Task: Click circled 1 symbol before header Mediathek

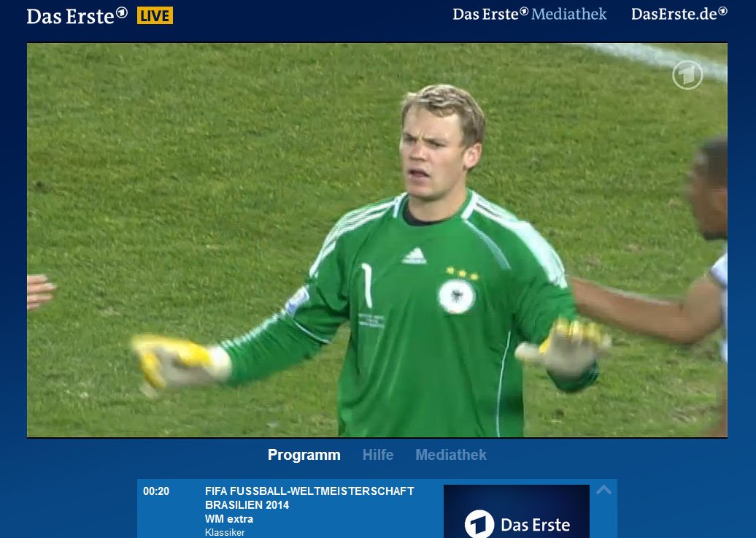Action: [524, 12]
